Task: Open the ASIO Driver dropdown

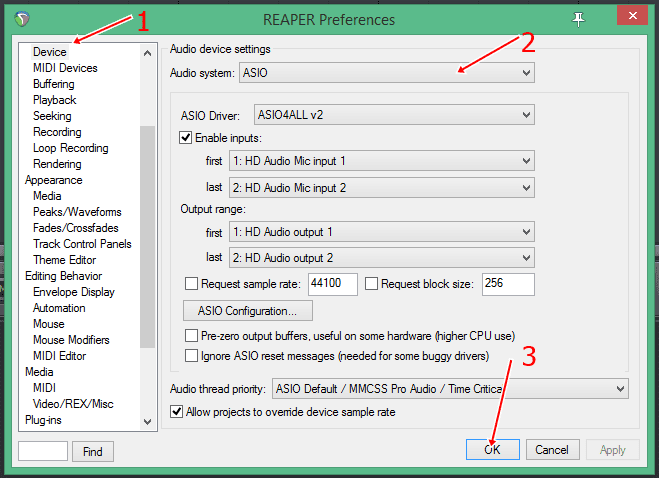Action: click(394, 115)
